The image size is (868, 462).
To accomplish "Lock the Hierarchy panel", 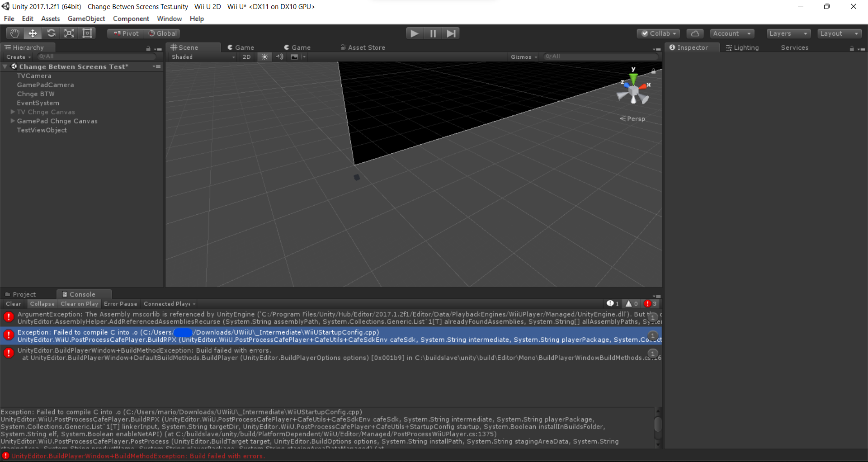I will pyautogui.click(x=148, y=48).
